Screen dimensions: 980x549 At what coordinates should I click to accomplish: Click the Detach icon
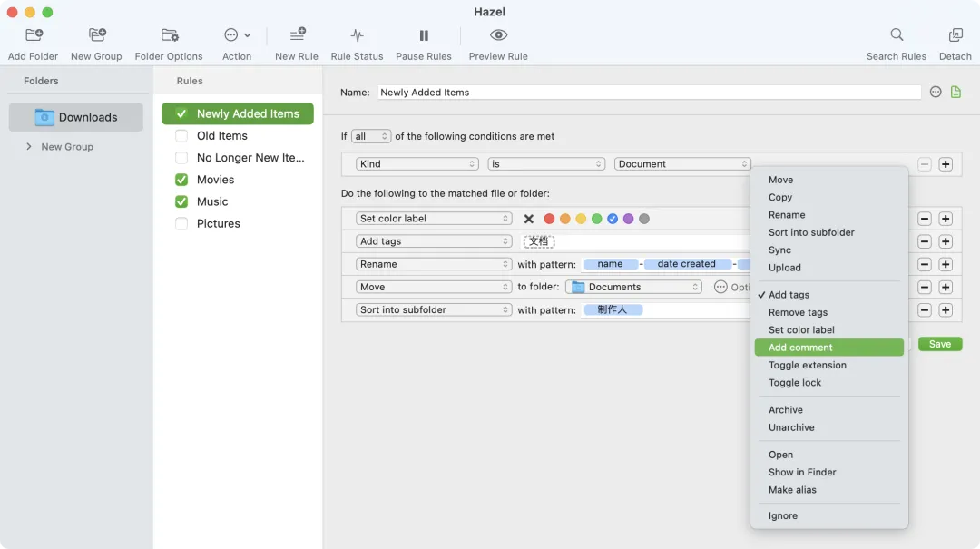click(x=955, y=35)
